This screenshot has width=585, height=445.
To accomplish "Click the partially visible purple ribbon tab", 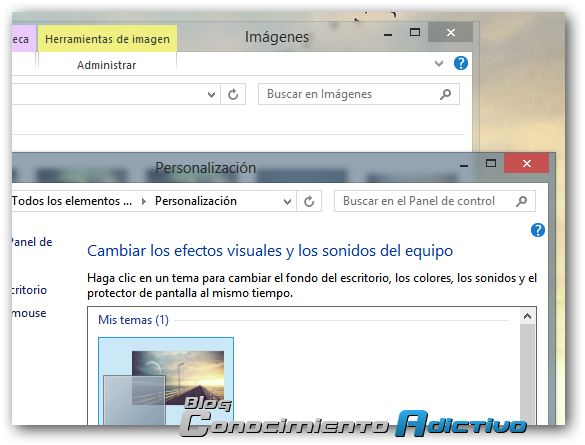I will (x=24, y=38).
